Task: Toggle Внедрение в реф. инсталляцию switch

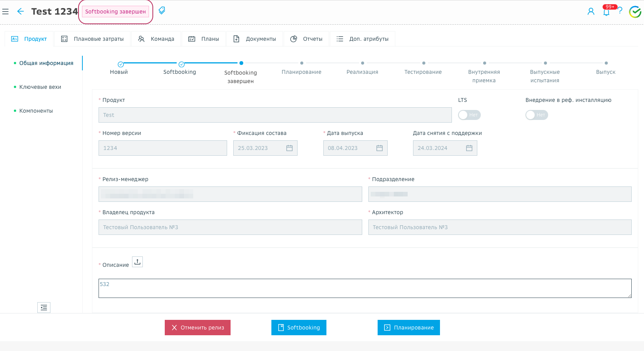Action: pyautogui.click(x=536, y=115)
